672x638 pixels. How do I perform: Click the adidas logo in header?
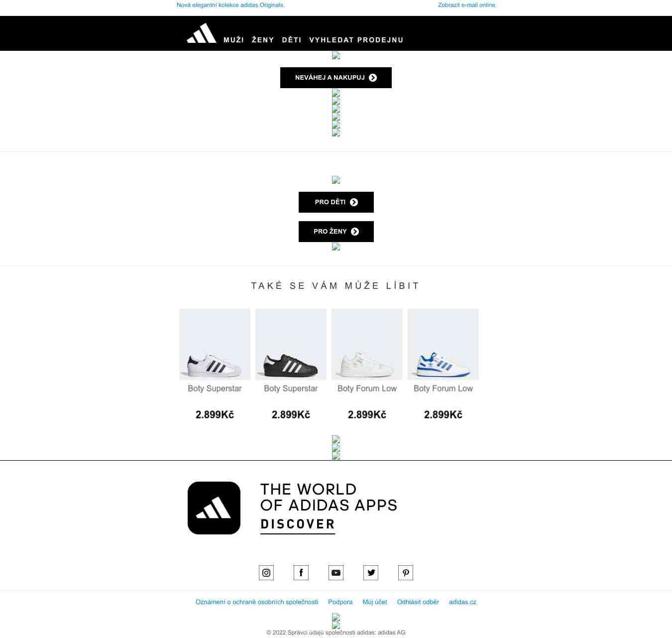[202, 33]
